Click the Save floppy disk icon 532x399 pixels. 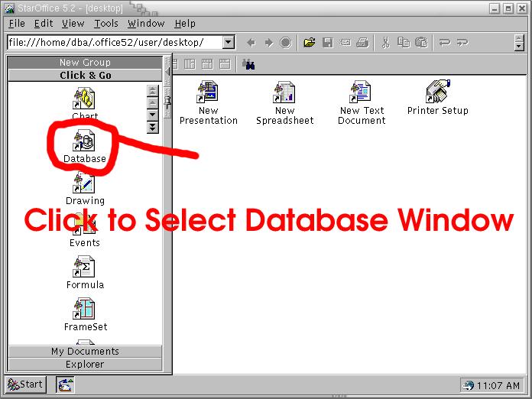[328, 43]
